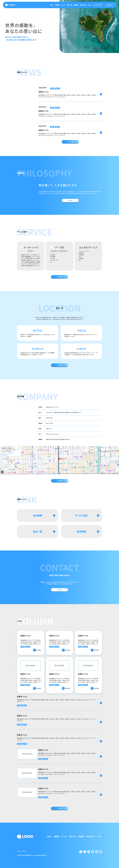Click arrow icon on the 拠点一覧 link card
Viewport: 119px width, 868px height.
tap(54, 532)
